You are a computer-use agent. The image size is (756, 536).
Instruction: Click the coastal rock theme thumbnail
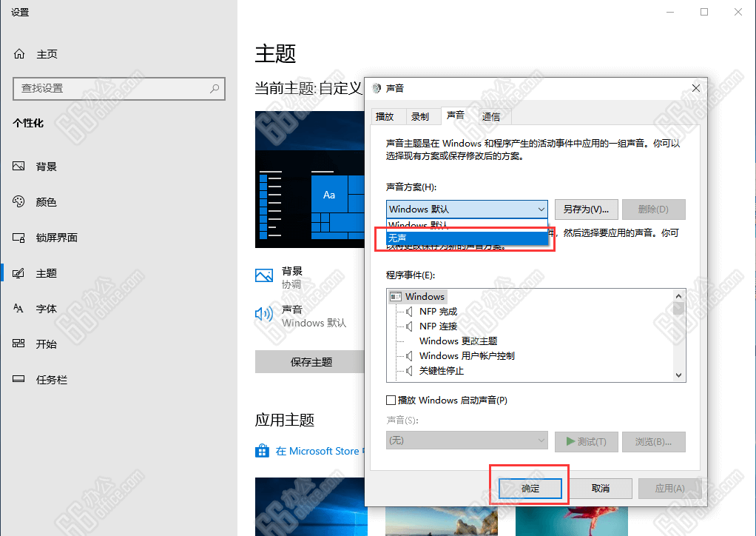[x=441, y=521]
